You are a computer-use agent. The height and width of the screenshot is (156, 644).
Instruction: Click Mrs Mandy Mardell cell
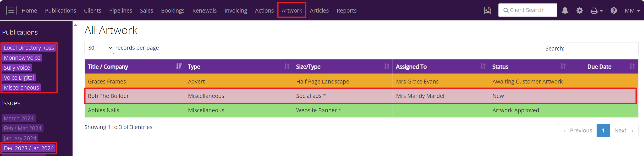point(441,96)
